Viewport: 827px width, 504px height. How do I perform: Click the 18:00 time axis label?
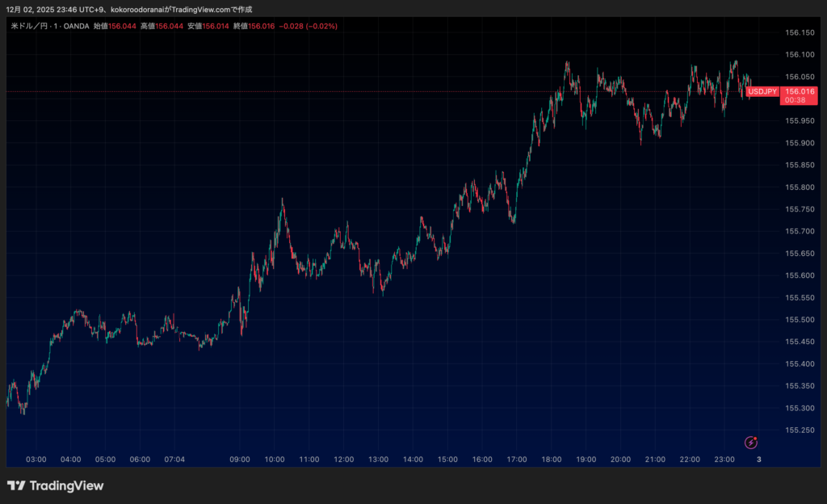pos(552,460)
